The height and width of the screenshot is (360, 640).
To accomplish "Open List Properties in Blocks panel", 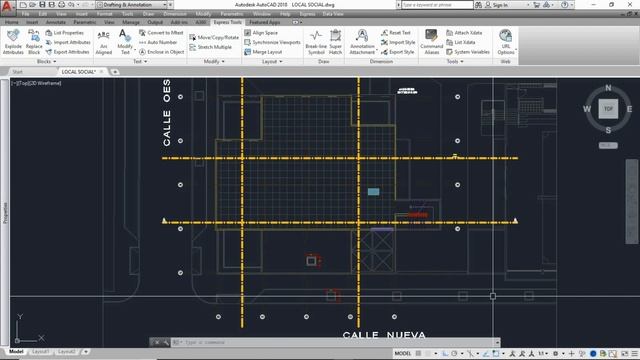I will click(x=64, y=33).
